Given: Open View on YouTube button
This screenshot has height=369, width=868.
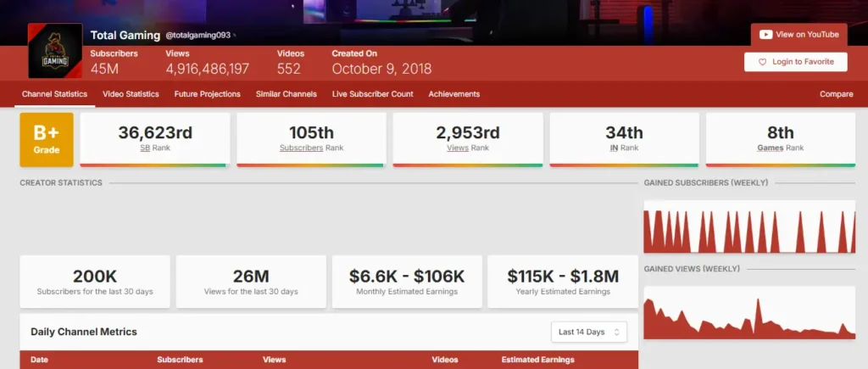Looking at the screenshot, I should click(x=798, y=34).
